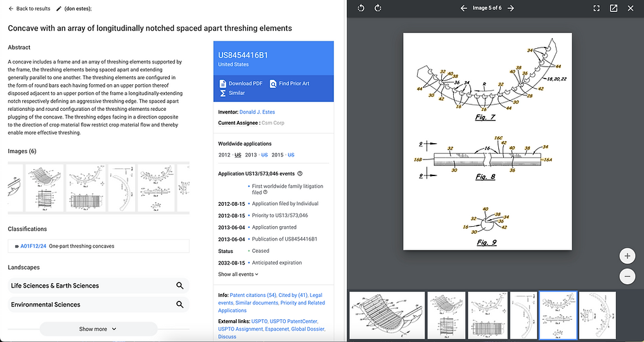The width and height of the screenshot is (644, 342).
Task: Click the A01F12/24 classification tag icon
Action: click(16, 246)
